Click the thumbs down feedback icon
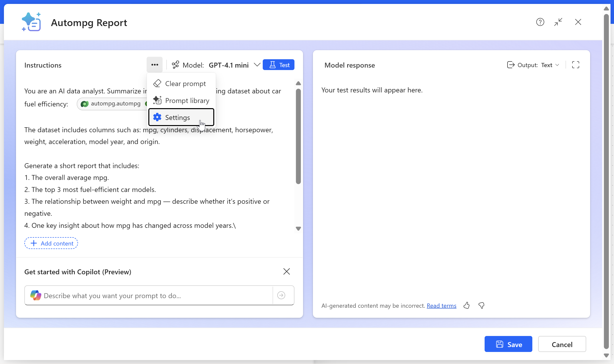Image resolution: width=614 pixels, height=364 pixels. point(481,306)
